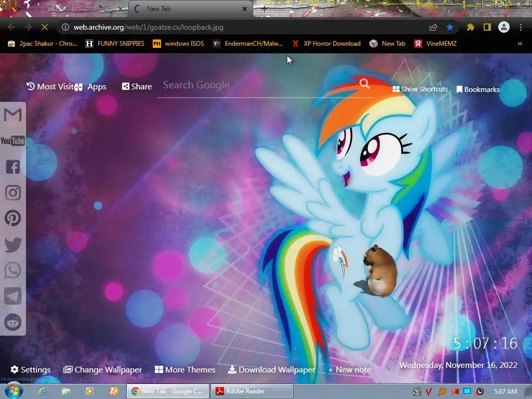532x399 pixels.
Task: Go forward with the browser forward arrow
Action: [x=28, y=27]
